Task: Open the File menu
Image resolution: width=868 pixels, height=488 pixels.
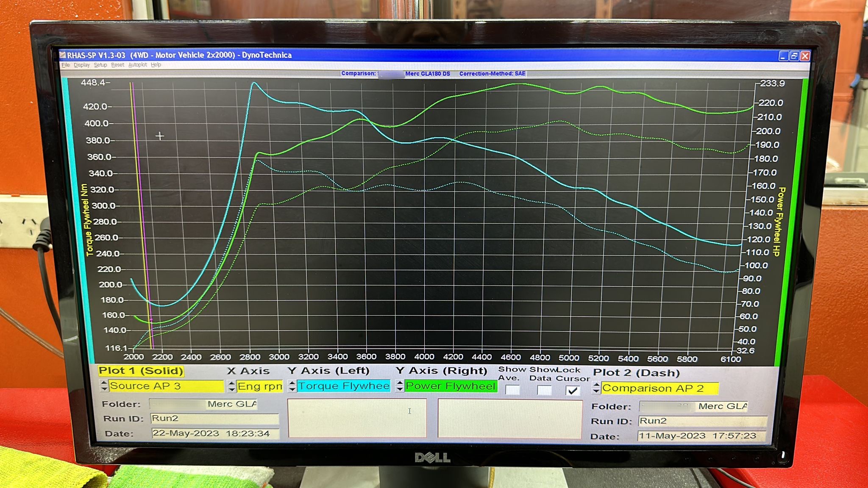Action: tap(65, 65)
